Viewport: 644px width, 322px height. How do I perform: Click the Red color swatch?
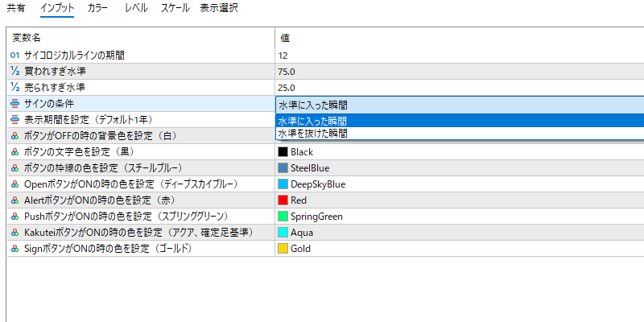click(283, 200)
